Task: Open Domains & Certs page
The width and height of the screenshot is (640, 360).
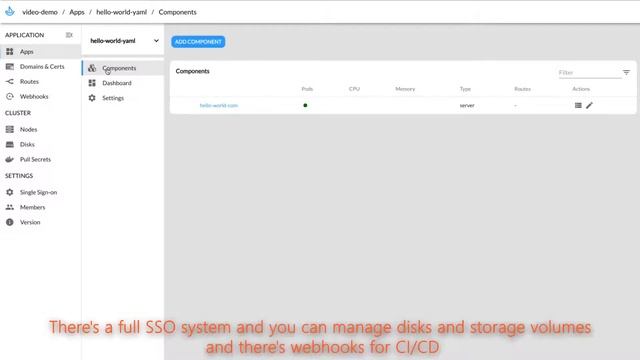Action: (40, 67)
